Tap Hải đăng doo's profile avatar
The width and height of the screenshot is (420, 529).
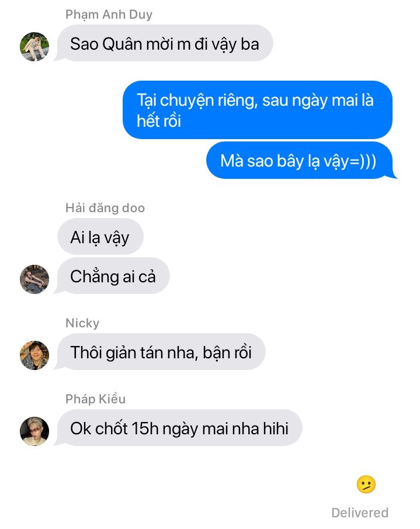[34, 279]
